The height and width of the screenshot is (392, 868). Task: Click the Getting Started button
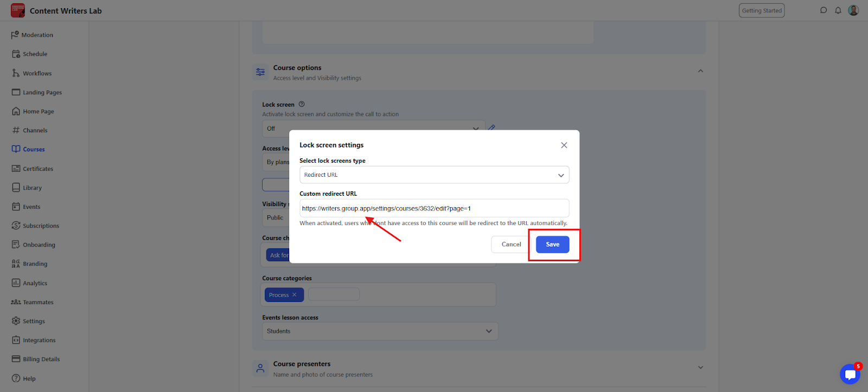(x=762, y=10)
